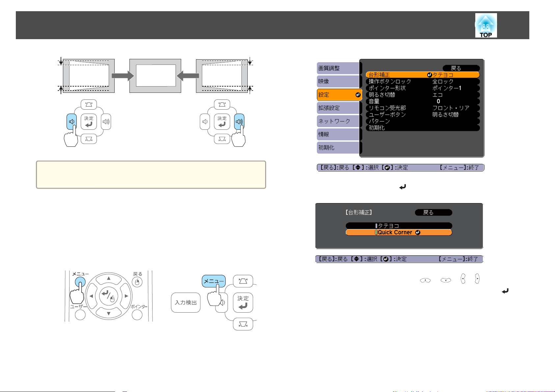Select the リモコン受光部 menu row
Image resolution: width=555 pixels, height=392 pixels.
(423, 108)
